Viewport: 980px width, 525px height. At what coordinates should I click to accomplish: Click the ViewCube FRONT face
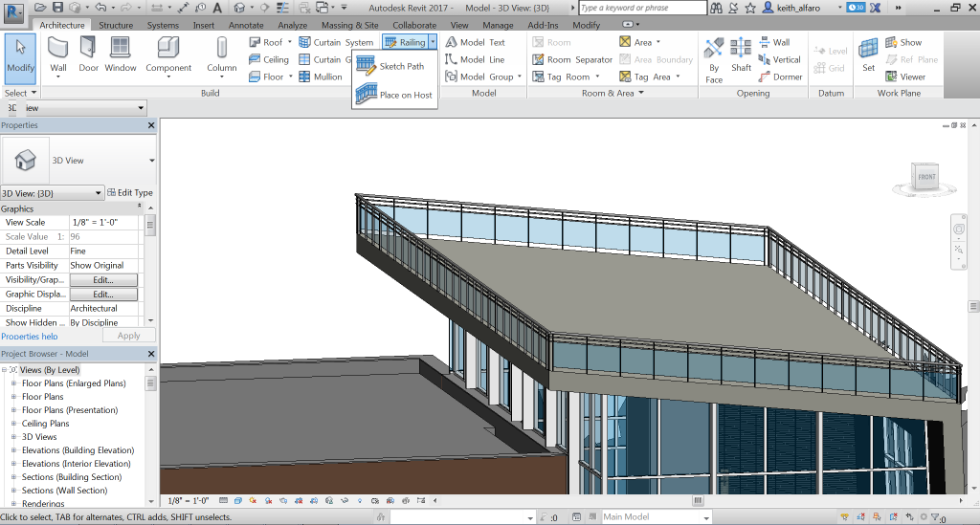[925, 178]
